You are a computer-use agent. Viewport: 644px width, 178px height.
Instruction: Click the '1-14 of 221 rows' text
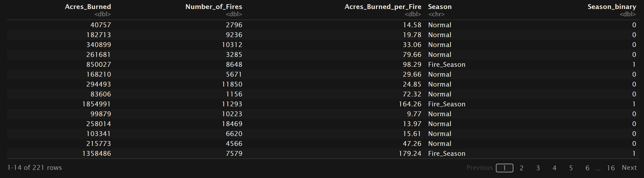(x=34, y=167)
